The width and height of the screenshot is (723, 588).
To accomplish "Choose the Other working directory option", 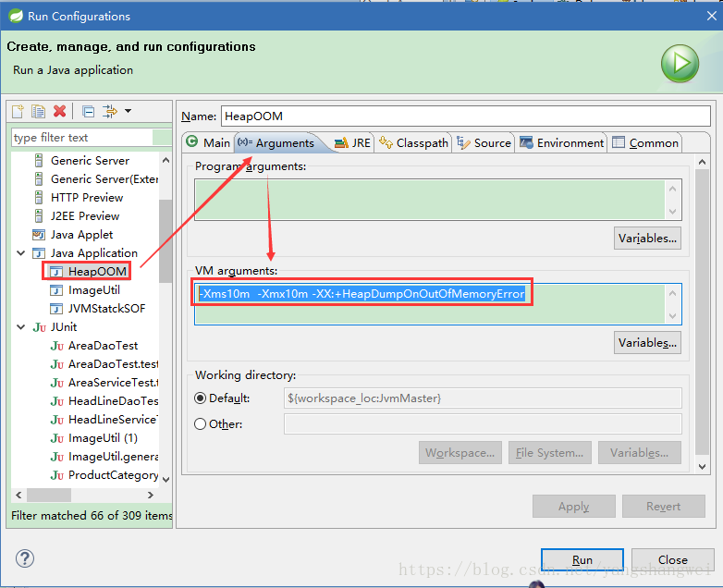I will click(x=201, y=424).
